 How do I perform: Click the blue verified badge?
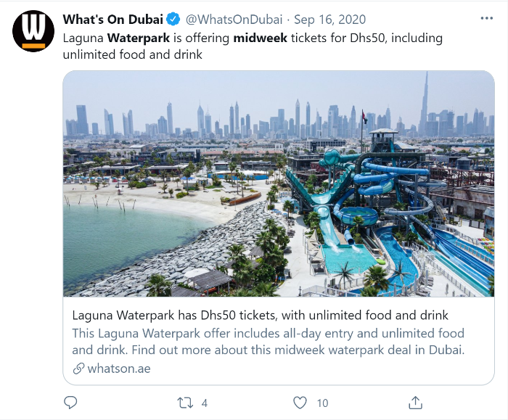pyautogui.click(x=173, y=20)
